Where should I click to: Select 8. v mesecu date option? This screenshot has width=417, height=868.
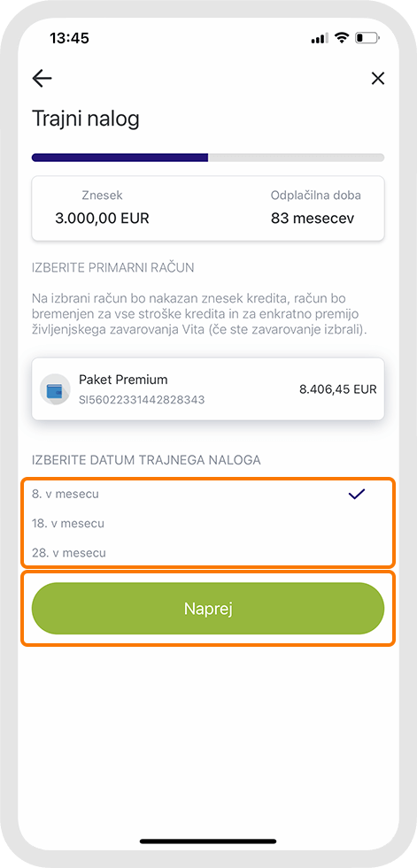(x=208, y=494)
